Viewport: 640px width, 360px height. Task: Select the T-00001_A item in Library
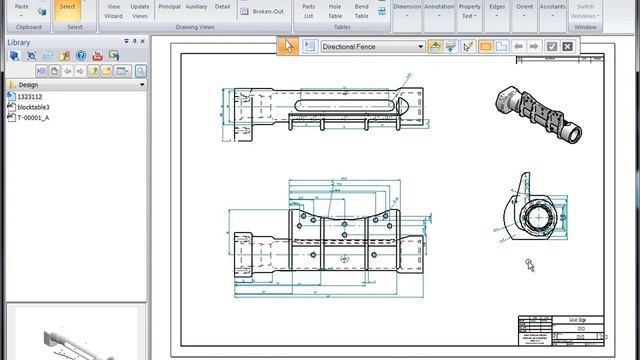click(28, 118)
